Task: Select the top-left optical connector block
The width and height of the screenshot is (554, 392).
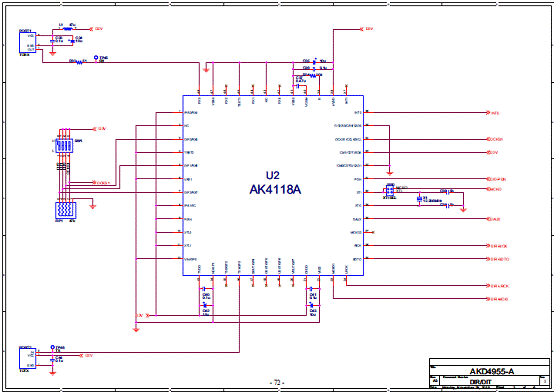Action: tap(28, 42)
